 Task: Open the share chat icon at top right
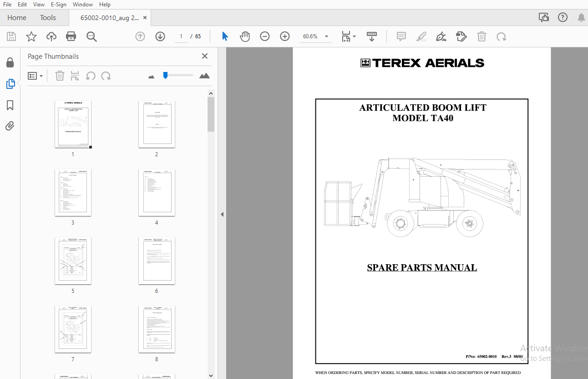click(x=543, y=17)
